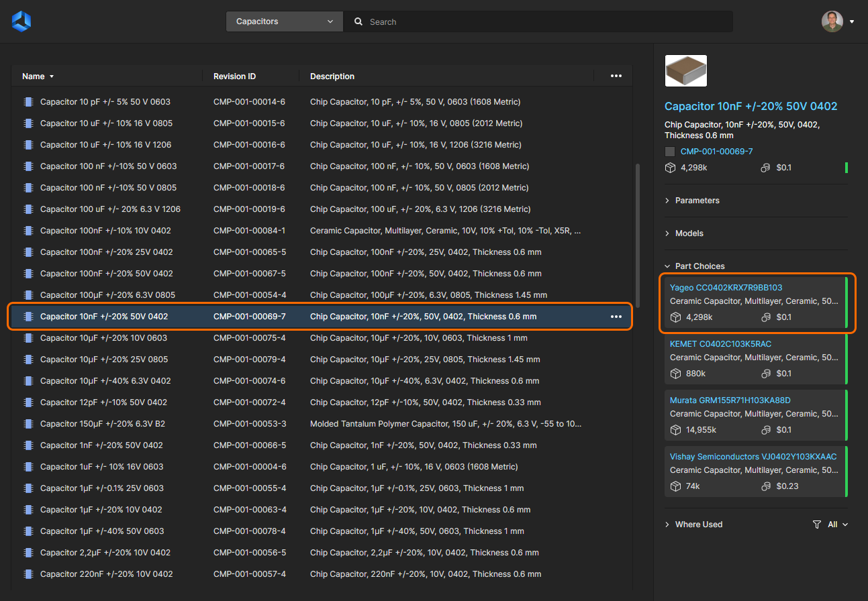Image resolution: width=868 pixels, height=601 pixels.
Task: Sort by the Name column header
Action: coord(34,76)
